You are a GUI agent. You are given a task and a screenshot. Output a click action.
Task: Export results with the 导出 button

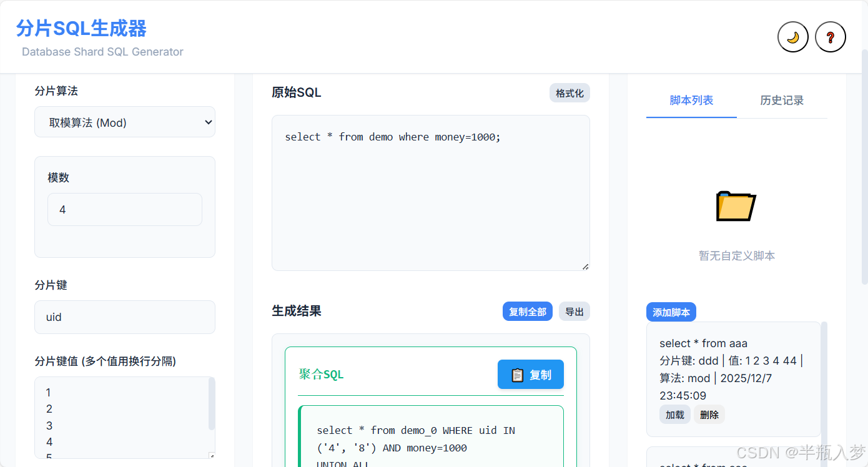pyautogui.click(x=574, y=311)
